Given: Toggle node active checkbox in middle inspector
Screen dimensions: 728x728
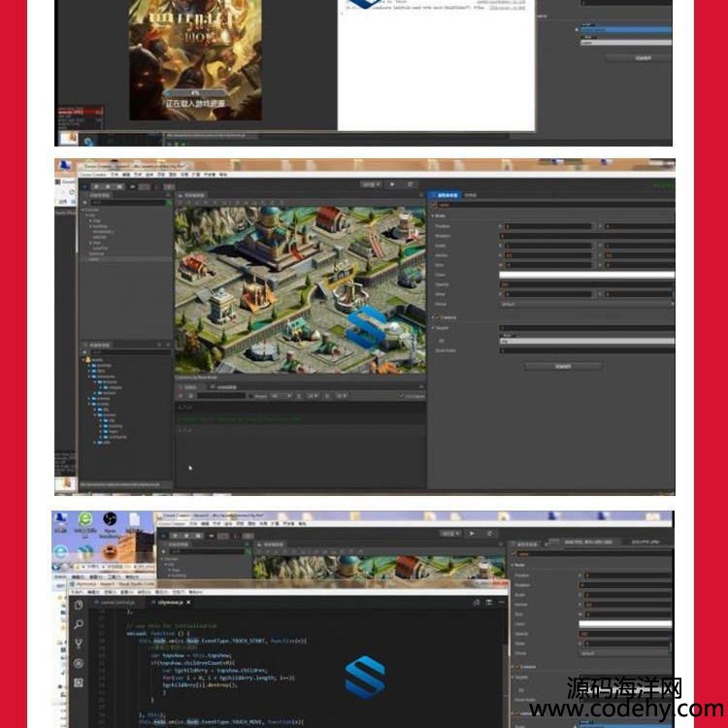Looking at the screenshot, I should point(434,205).
